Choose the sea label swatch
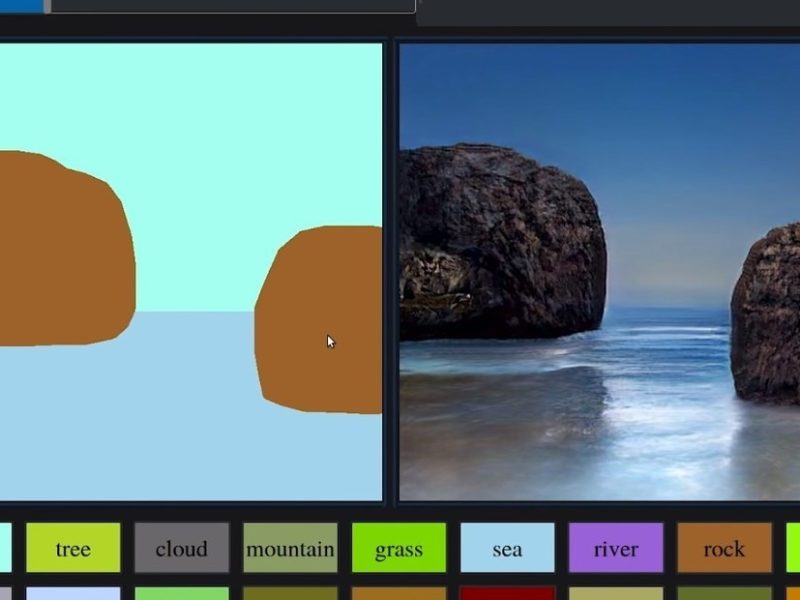 click(507, 547)
